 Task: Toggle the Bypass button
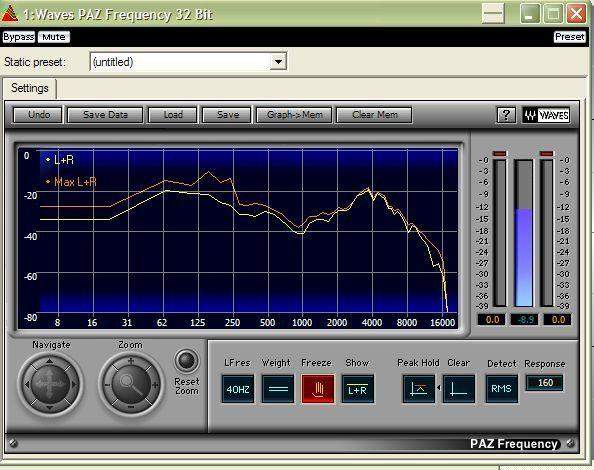pos(19,37)
